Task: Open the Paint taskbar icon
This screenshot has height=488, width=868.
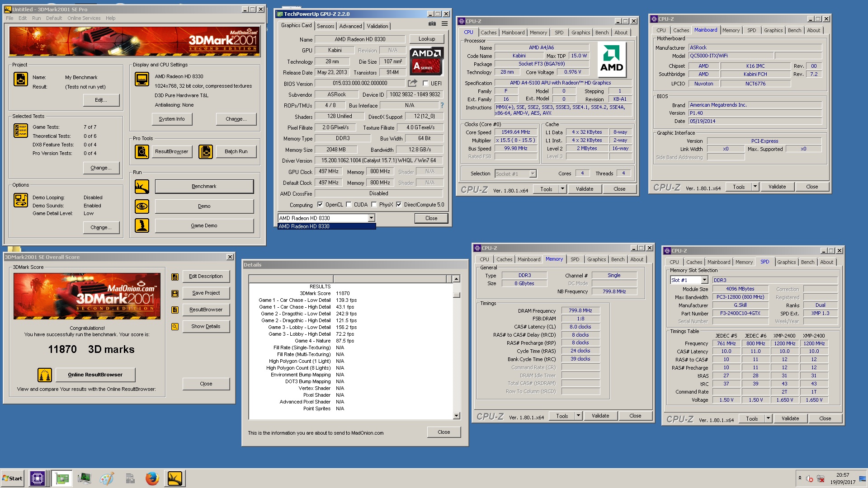Action: (107, 478)
